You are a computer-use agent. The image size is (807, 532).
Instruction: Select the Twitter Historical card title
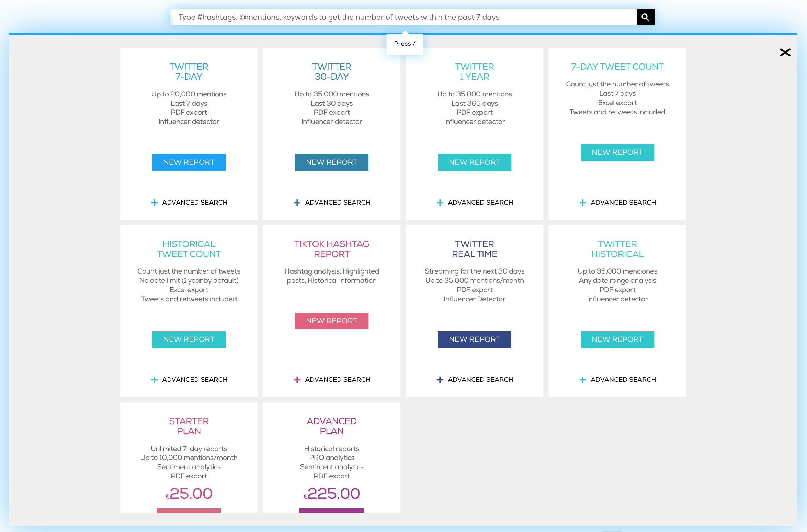pos(617,249)
